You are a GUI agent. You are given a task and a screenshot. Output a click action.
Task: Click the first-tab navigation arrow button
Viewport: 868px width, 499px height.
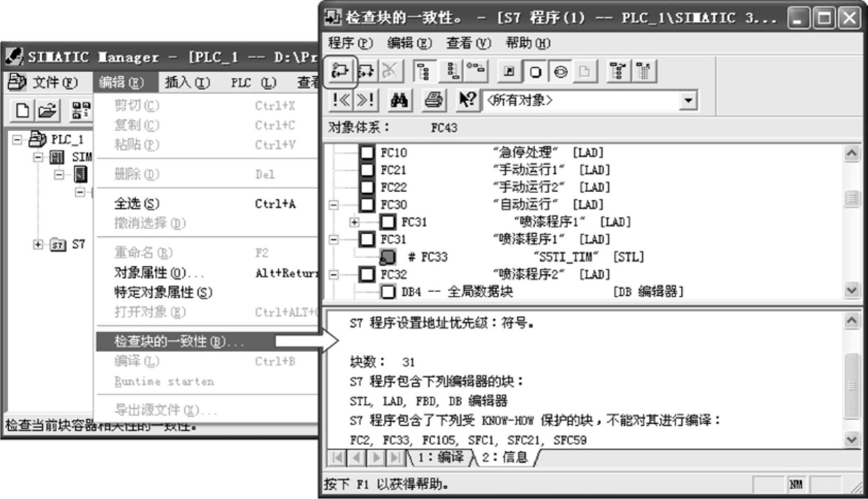click(337, 458)
